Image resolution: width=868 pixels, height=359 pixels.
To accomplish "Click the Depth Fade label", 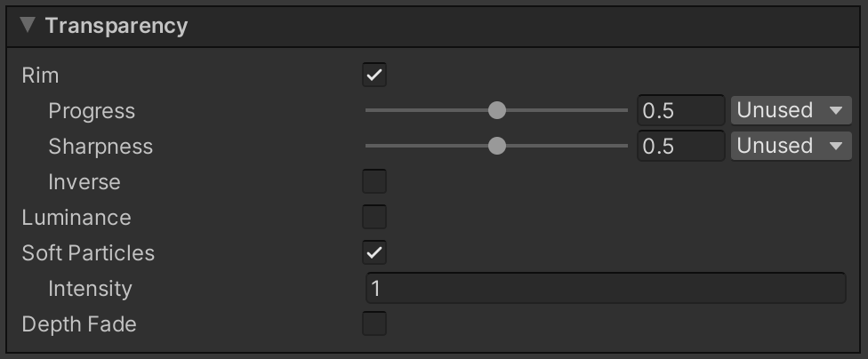I will (x=79, y=324).
